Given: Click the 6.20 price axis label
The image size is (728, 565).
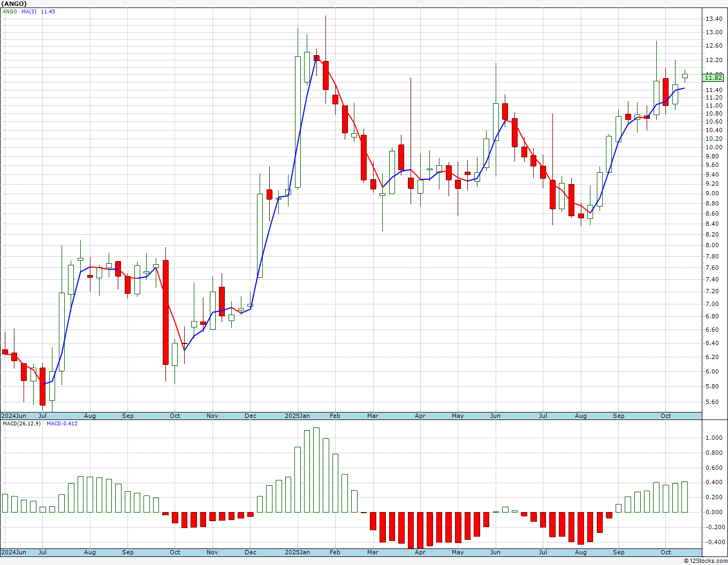Looking at the screenshot, I should tap(713, 357).
